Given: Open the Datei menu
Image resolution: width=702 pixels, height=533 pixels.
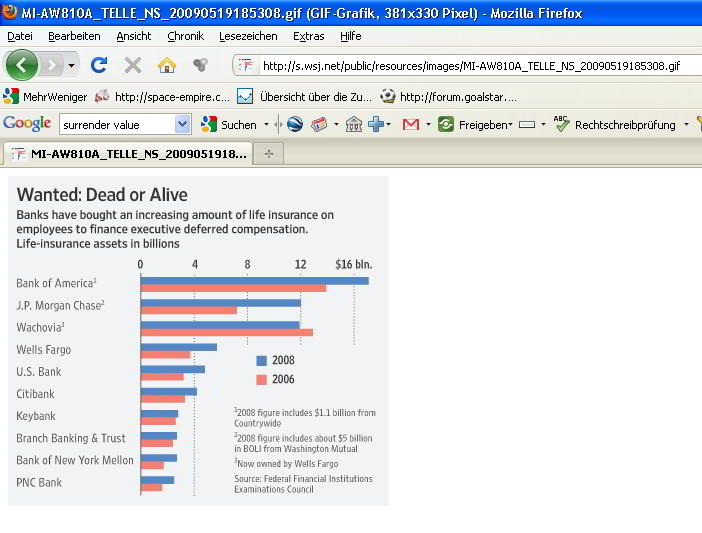Looking at the screenshot, I should pos(20,36).
